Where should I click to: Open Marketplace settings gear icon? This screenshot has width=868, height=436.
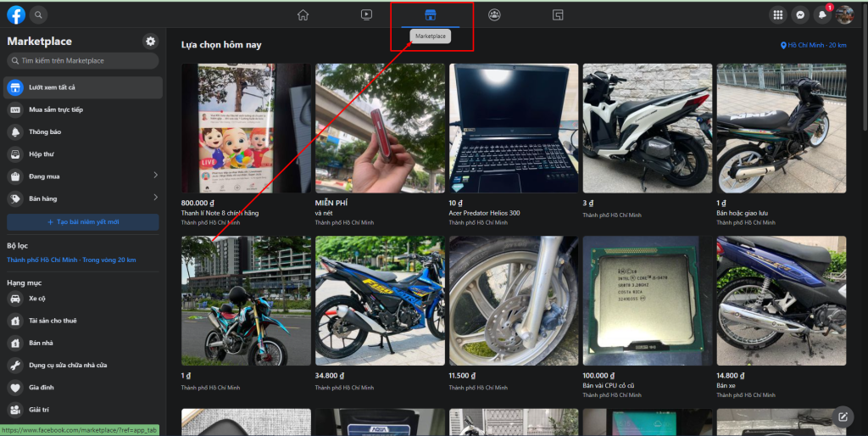(x=150, y=42)
